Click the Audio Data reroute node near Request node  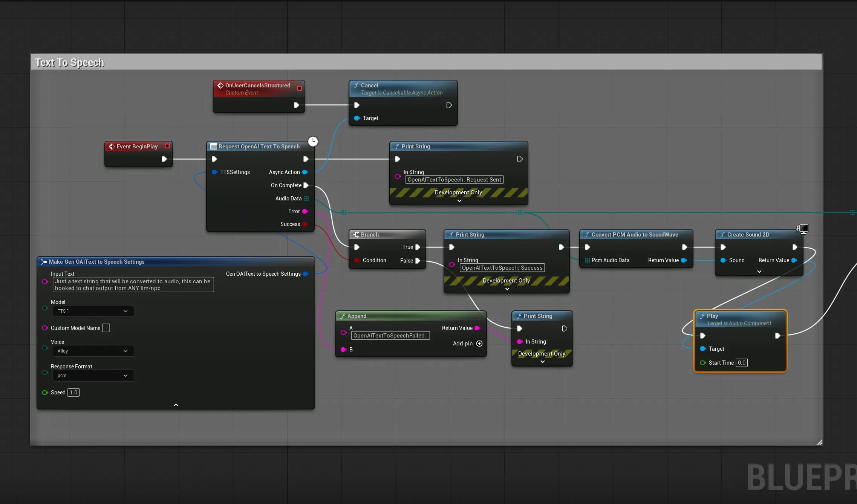(x=344, y=212)
